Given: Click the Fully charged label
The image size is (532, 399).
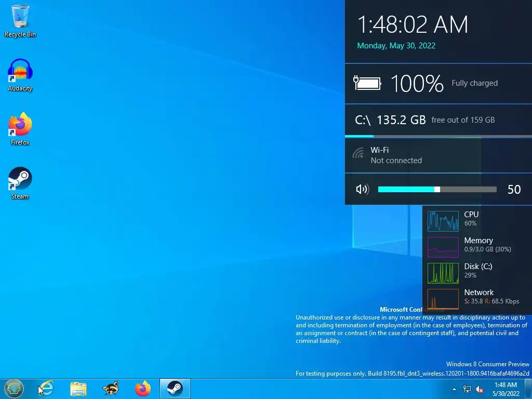Looking at the screenshot, I should 475,83.
